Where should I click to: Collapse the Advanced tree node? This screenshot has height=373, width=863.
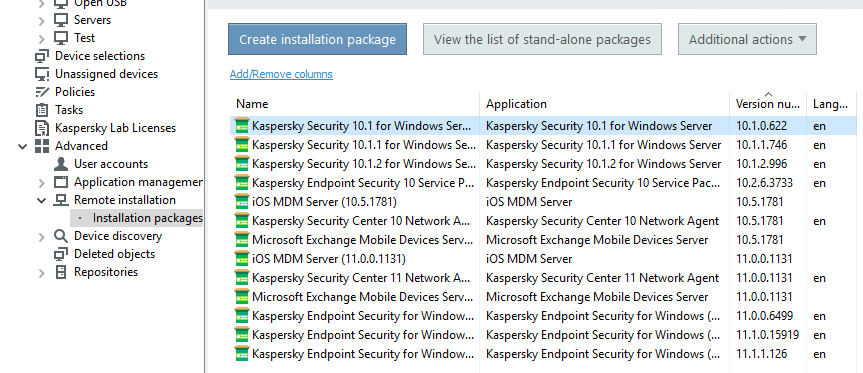(23, 146)
